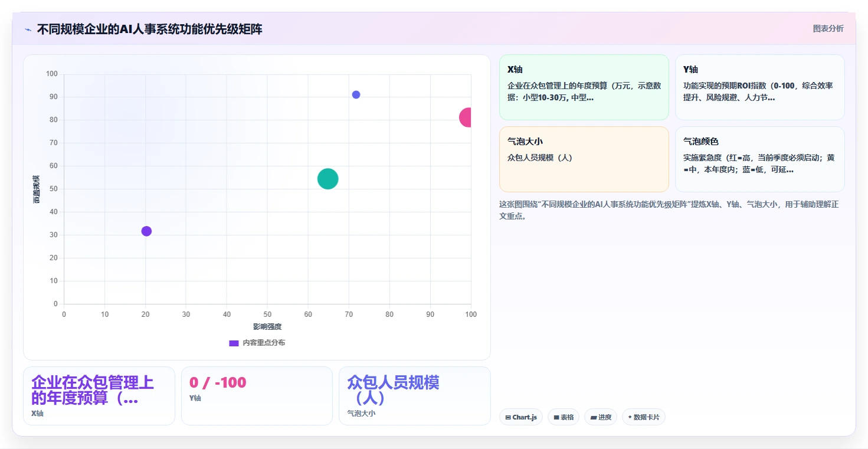This screenshot has height=449, width=868.
Task: Click the 进度 tag
Action: click(x=601, y=417)
